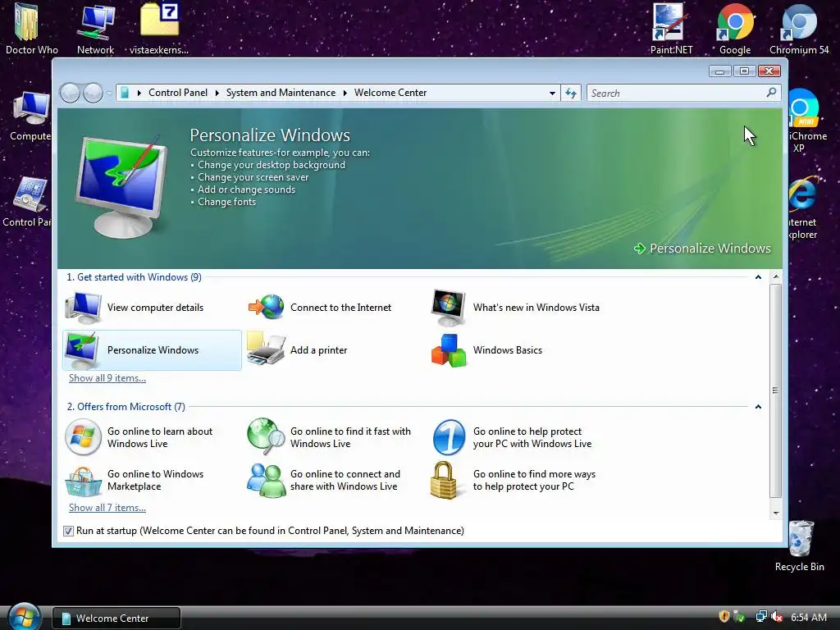Open the View computer details icon
The height and width of the screenshot is (630, 840).
coord(83,308)
